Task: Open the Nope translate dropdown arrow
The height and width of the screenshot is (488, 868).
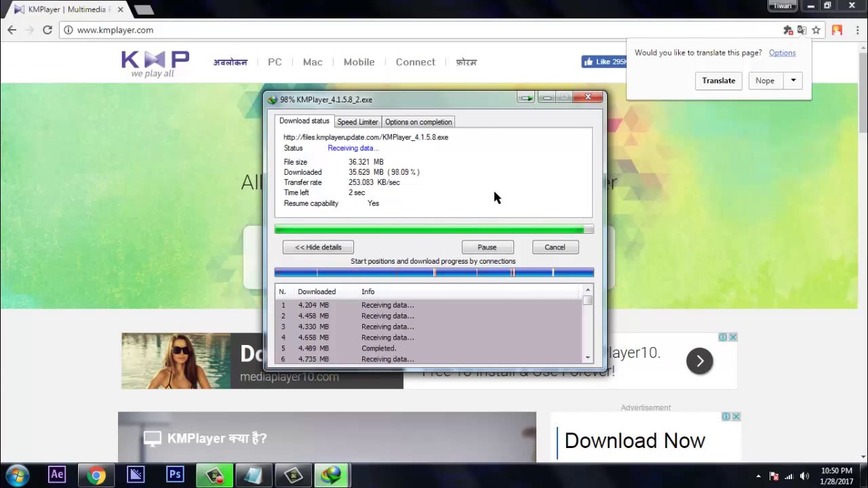Action: (x=793, y=81)
